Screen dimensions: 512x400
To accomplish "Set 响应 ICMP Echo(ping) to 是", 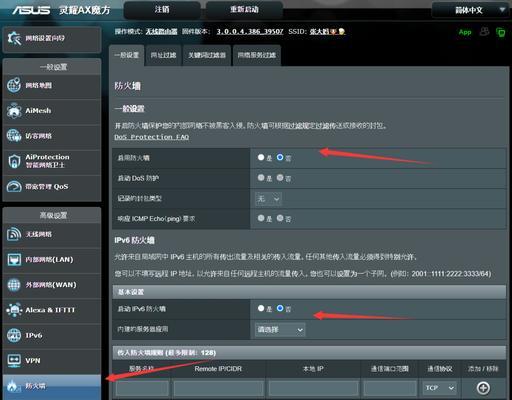I will tap(261, 218).
